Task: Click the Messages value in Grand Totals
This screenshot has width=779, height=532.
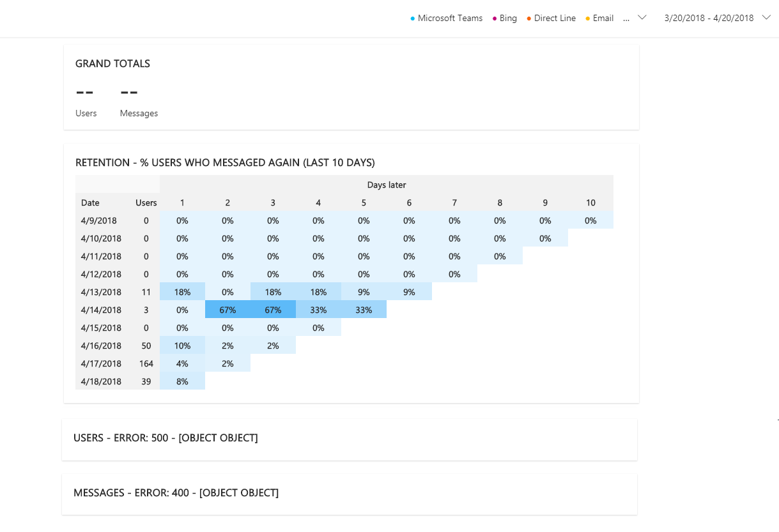Action: coord(129,92)
